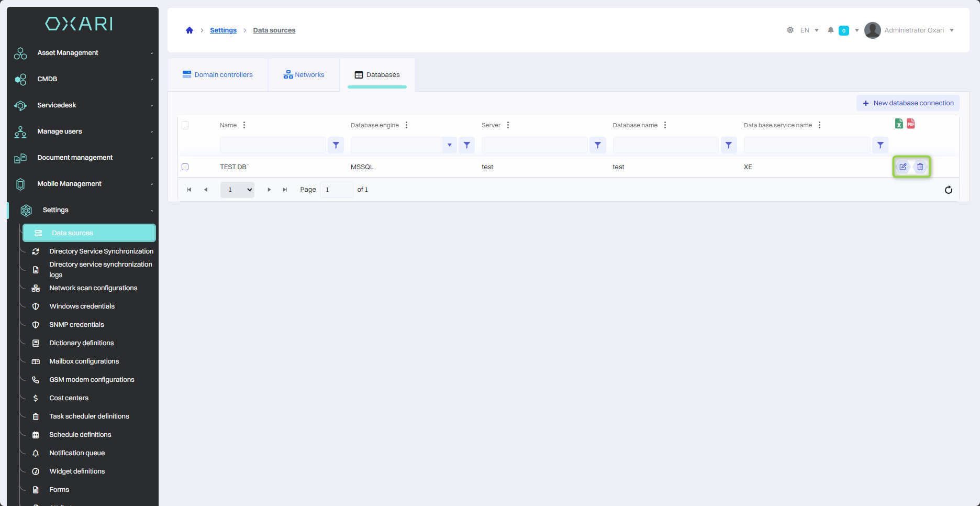The width and height of the screenshot is (980, 506).
Task: Export table to Excel icon
Action: click(x=899, y=124)
